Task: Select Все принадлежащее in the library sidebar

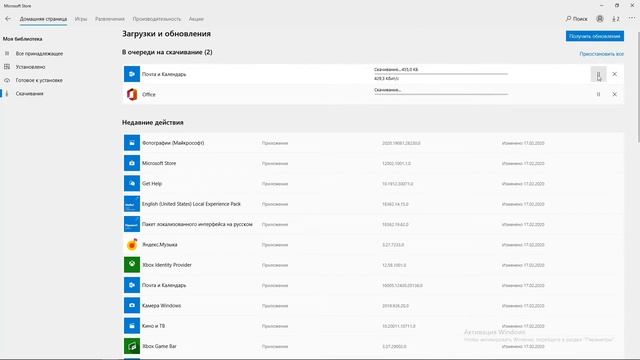Action: 39,53
